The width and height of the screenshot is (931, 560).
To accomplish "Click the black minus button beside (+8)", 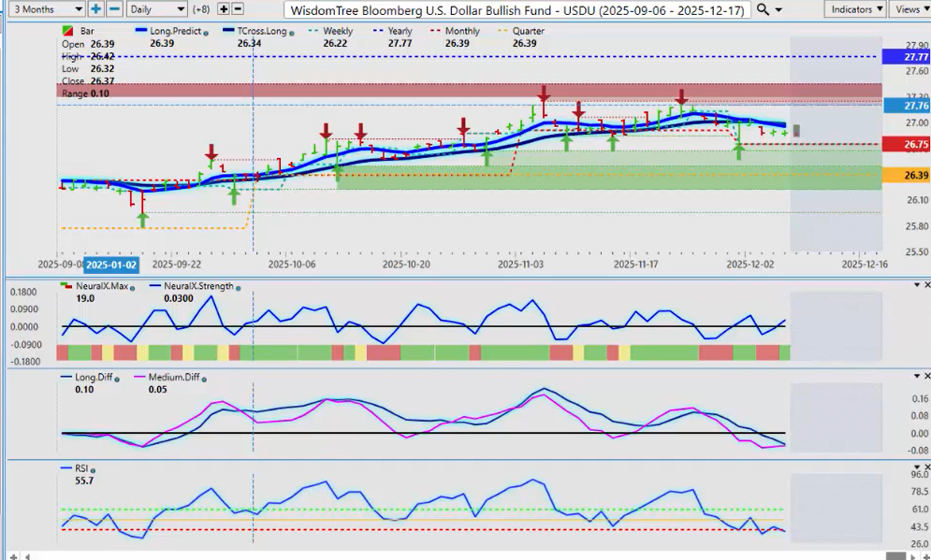I will (x=239, y=8).
